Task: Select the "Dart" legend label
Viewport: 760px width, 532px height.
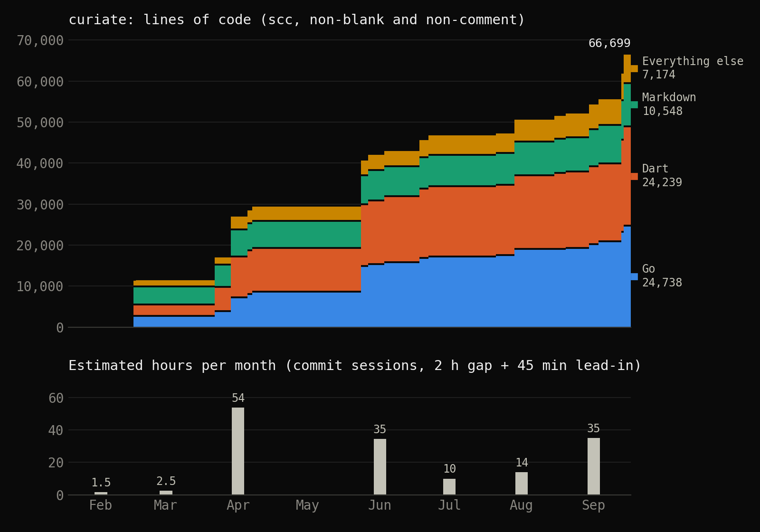Action: (x=655, y=169)
